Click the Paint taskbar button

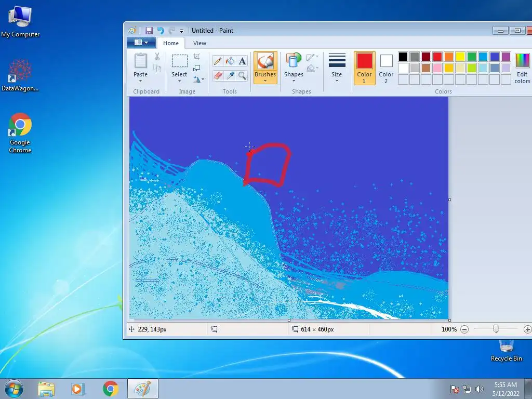143,389
